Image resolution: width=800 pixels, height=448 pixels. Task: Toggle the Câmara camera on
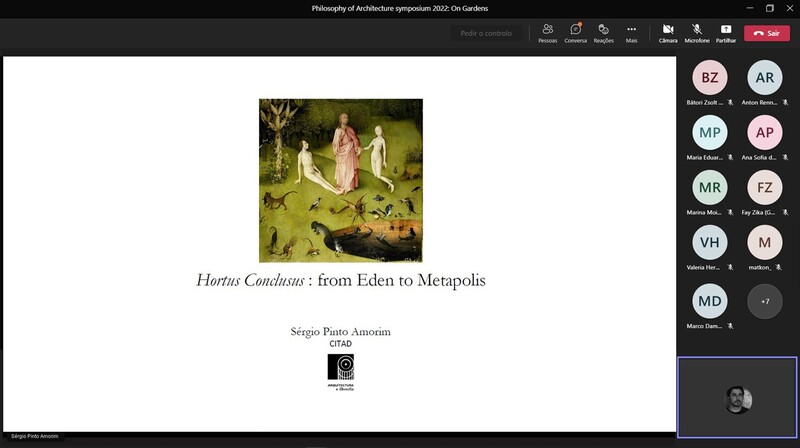pos(668,33)
